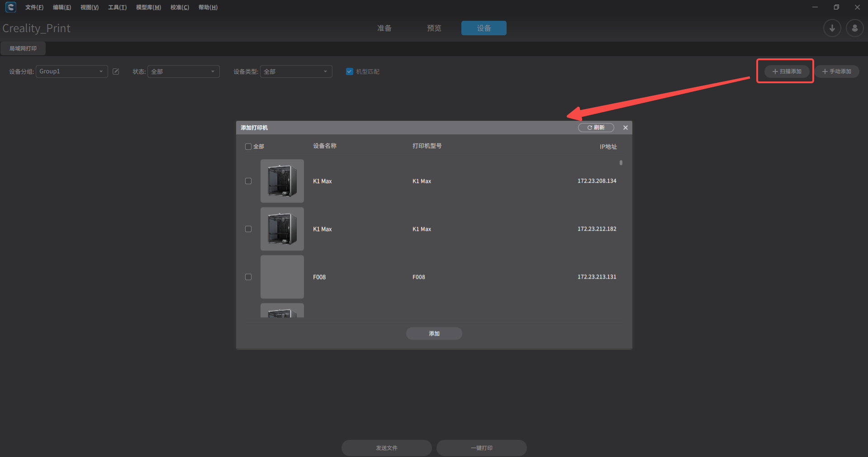Screen dimensions: 868x457
Task: Open the 设备分组 Group1 dropdown
Action: pos(71,71)
